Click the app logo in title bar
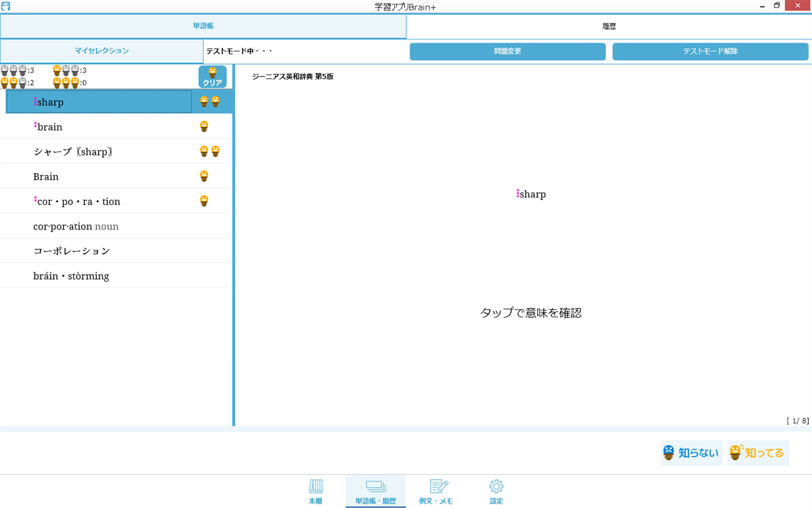812x508 pixels. point(6,6)
